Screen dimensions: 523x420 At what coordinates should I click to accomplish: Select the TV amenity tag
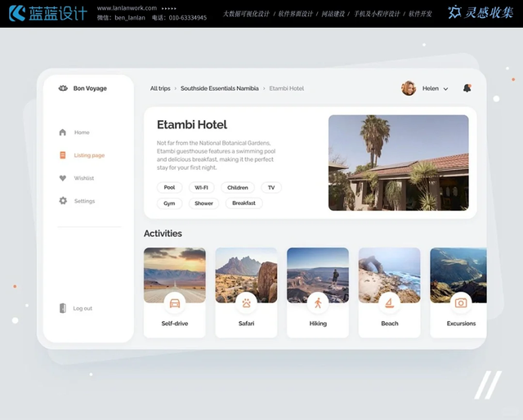point(271,187)
